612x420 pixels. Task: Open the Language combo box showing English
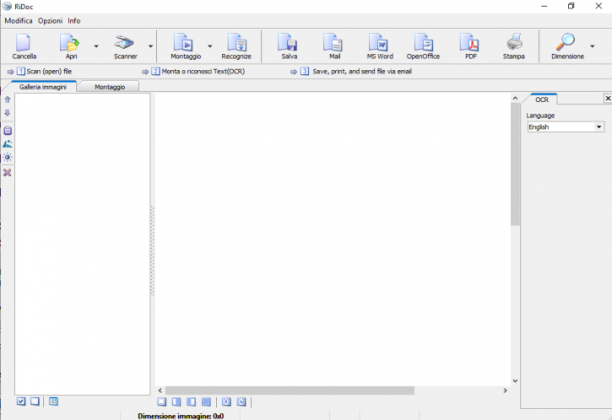(565, 127)
